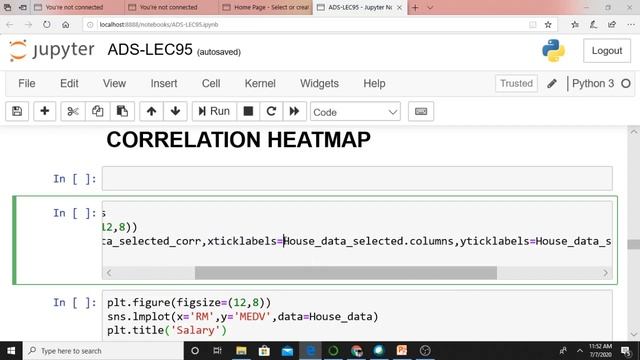This screenshot has height=360, width=640.
Task: Click the Python 3 kernel indicator circle
Action: pyautogui.click(x=626, y=84)
